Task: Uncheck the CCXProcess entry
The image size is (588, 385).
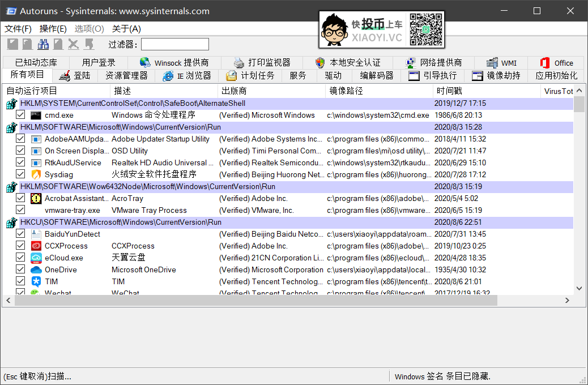Action: [x=20, y=246]
